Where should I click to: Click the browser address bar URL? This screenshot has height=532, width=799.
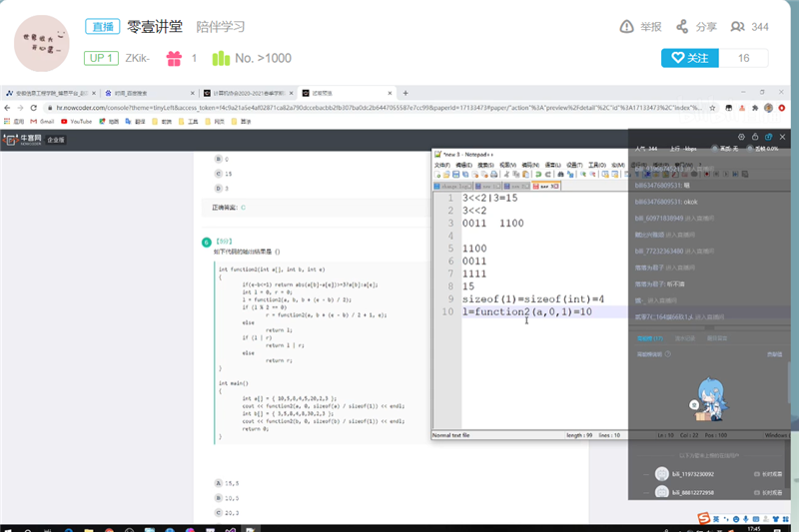coord(399,107)
